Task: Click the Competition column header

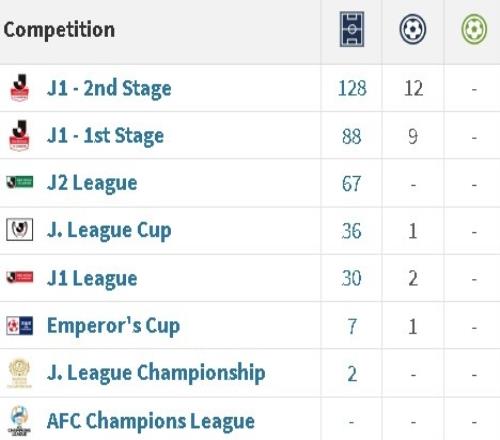Action: [59, 30]
